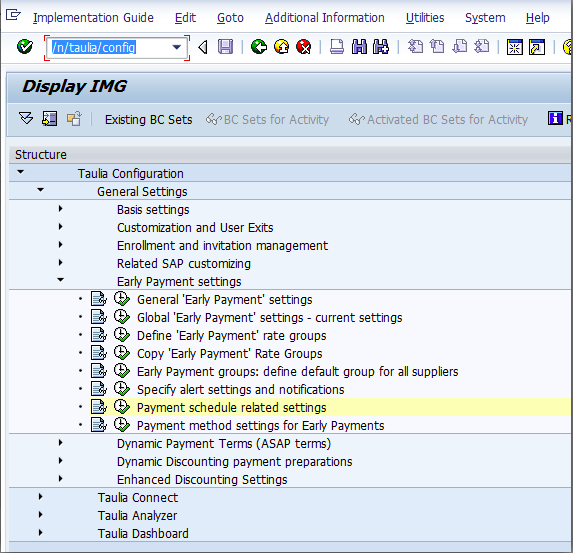Click the window menu icon at top-left

(x=13, y=15)
